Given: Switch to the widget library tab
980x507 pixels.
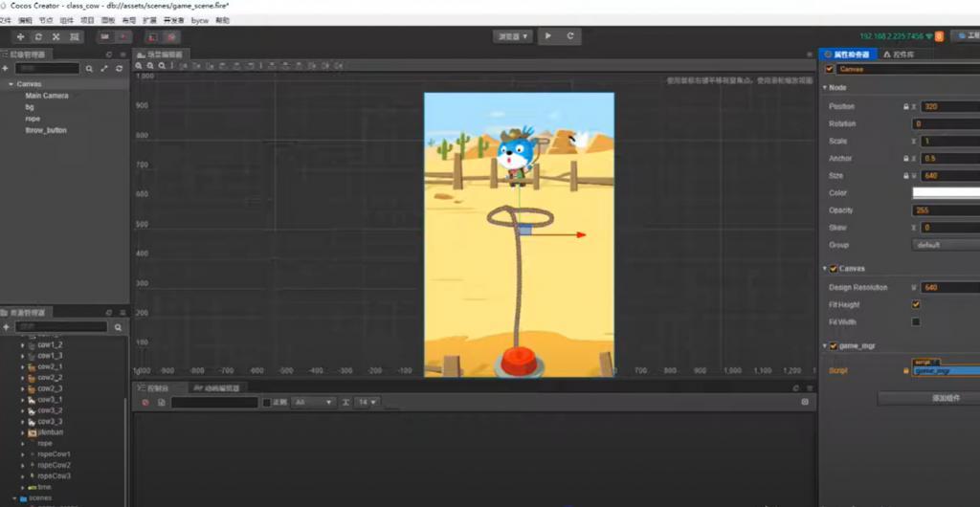Looking at the screenshot, I should (x=899, y=55).
